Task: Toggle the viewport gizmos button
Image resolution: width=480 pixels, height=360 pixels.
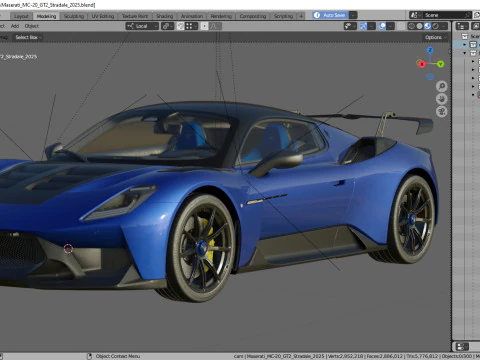Action: [x=363, y=26]
